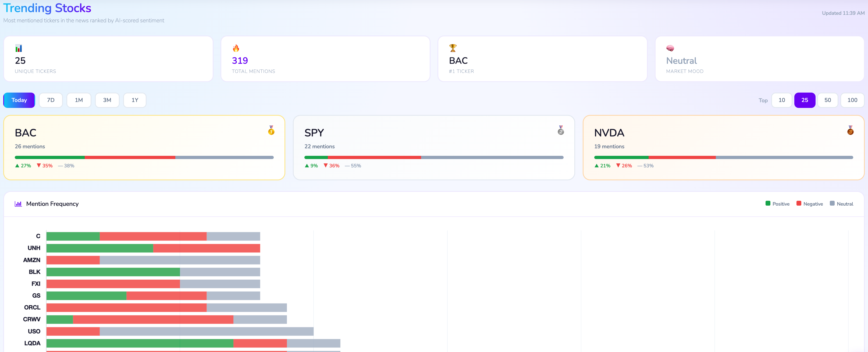This screenshot has width=868, height=352.
Task: Click the UNH bar in Mention Frequency
Action: [153, 248]
